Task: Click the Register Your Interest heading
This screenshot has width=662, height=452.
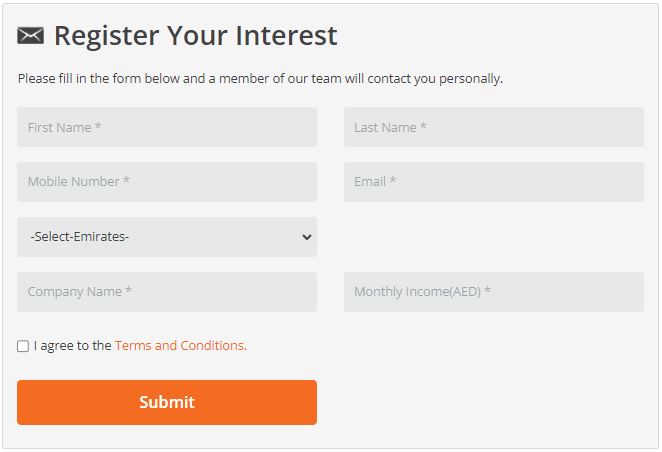Action: (x=195, y=36)
